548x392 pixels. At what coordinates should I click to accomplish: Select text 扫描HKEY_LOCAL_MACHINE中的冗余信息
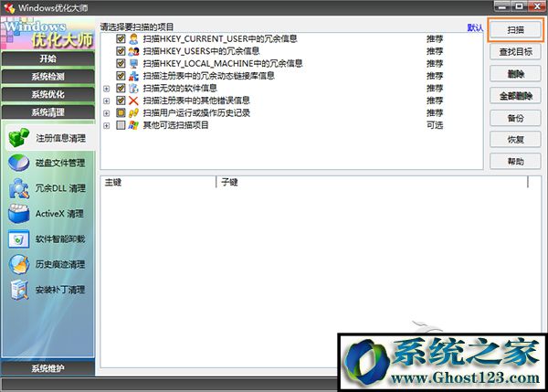[x=223, y=63]
